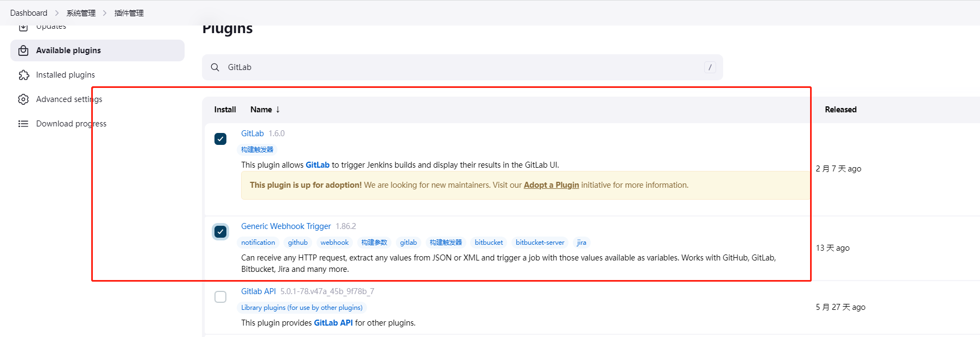Follow the Adopt a Plugin link
This screenshot has height=337, width=980.
(551, 185)
